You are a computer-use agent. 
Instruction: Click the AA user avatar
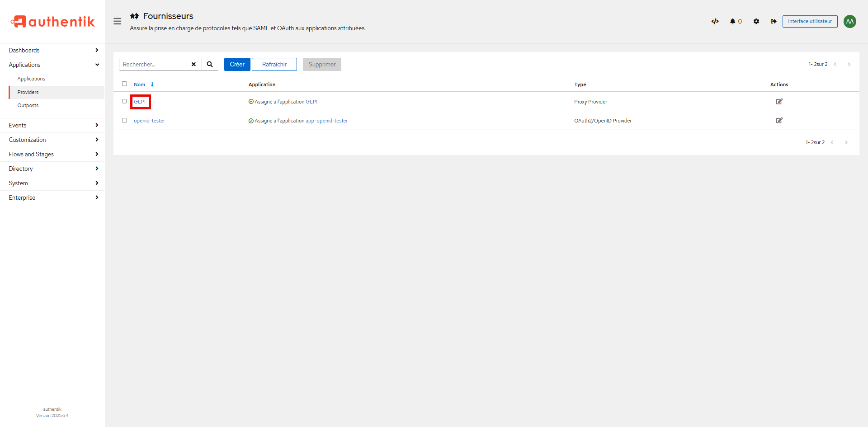coord(849,21)
